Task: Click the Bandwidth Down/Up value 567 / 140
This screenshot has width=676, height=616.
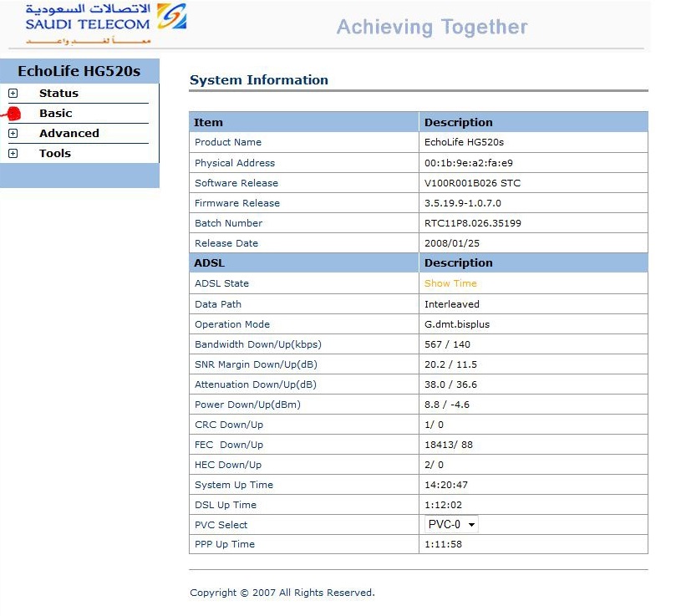Action: click(447, 344)
